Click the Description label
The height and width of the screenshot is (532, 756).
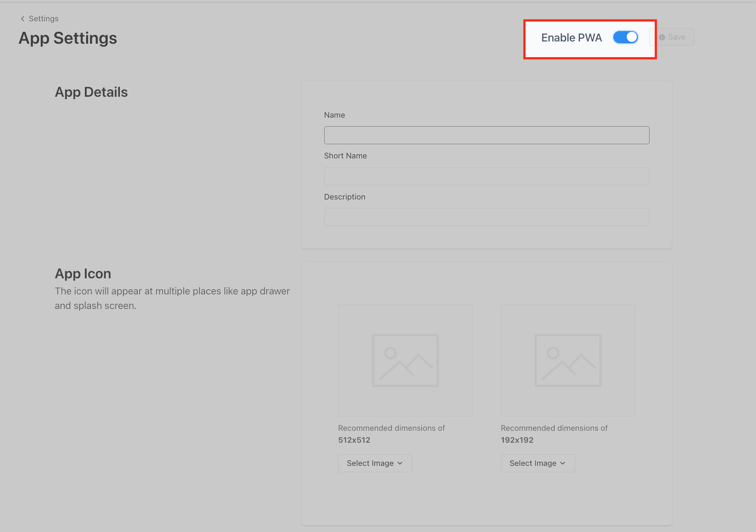[344, 197]
